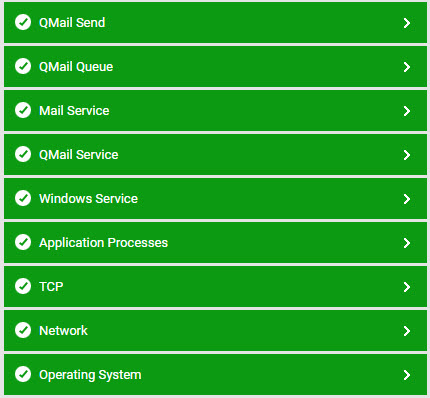Click the QMail Send checkmark status icon

[x=23, y=22]
